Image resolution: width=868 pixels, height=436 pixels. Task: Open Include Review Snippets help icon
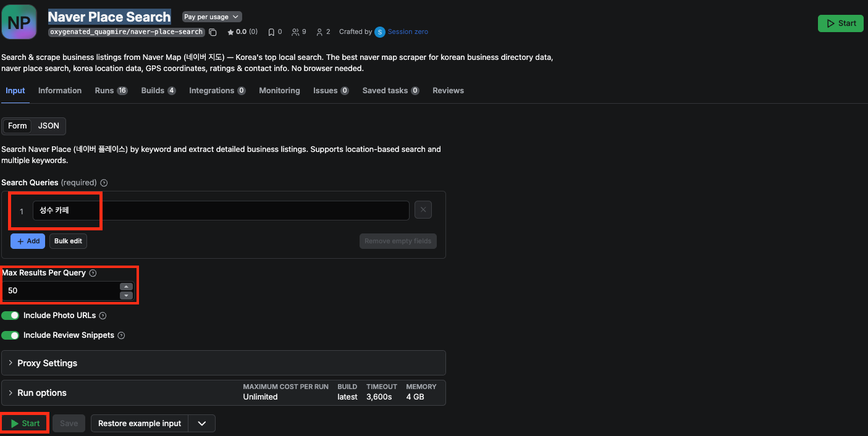[121, 335]
